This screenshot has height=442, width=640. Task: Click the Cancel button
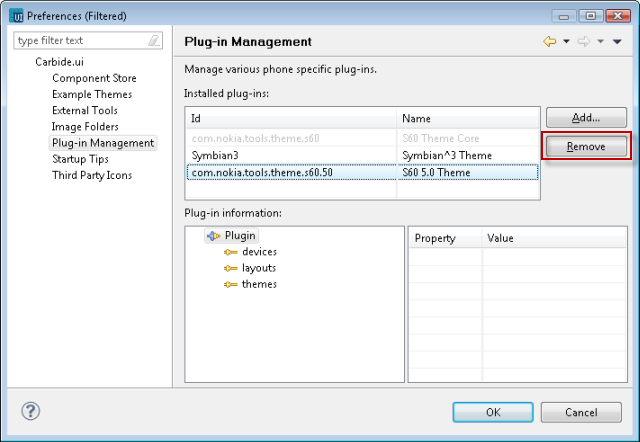[581, 412]
